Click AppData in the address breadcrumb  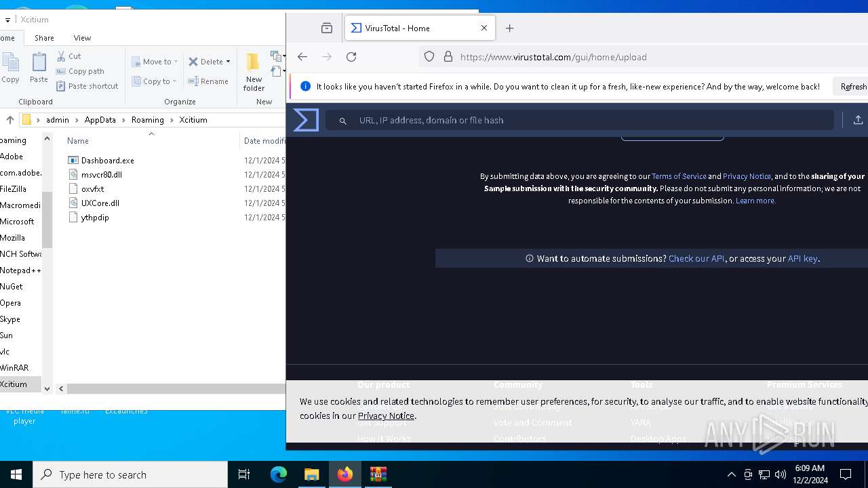click(x=100, y=120)
